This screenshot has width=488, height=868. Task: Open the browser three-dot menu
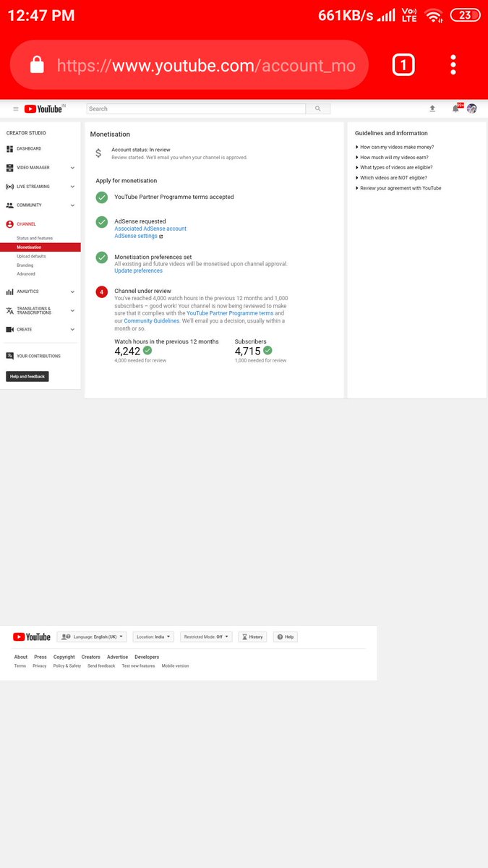point(453,65)
